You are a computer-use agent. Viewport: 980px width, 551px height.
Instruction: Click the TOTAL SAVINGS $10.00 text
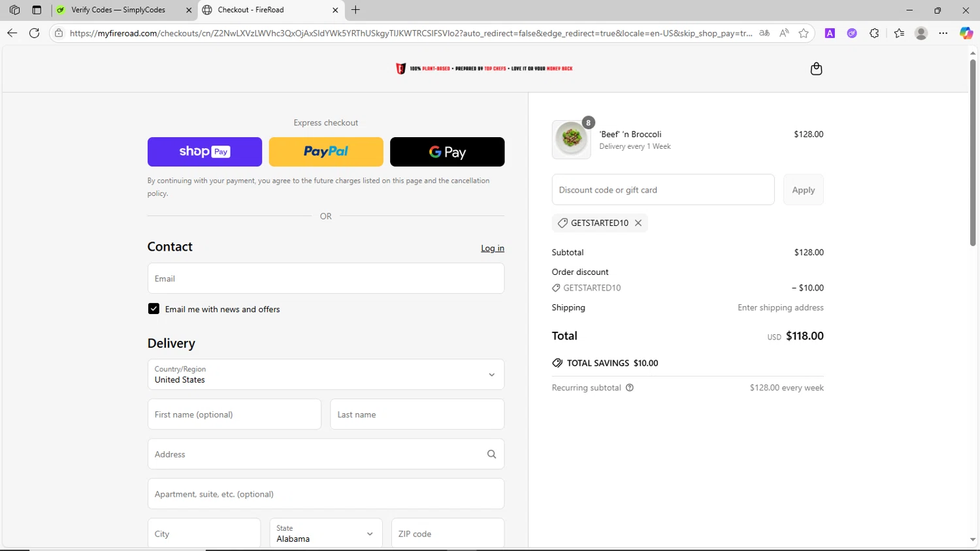(x=612, y=363)
